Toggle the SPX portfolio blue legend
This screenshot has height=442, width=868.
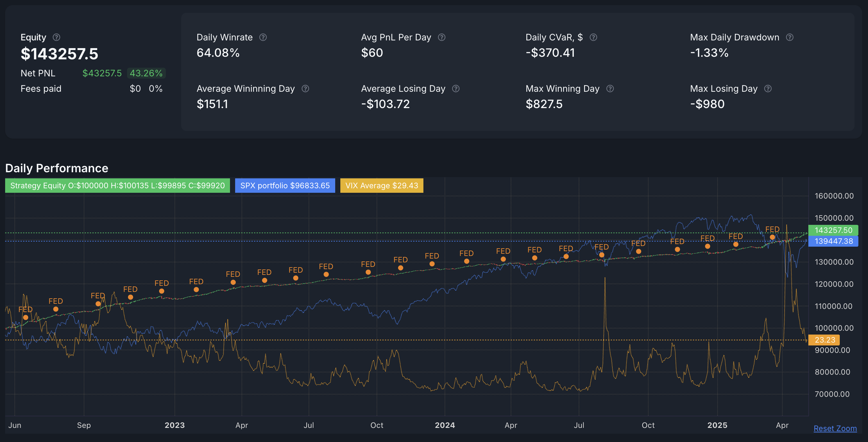click(285, 186)
